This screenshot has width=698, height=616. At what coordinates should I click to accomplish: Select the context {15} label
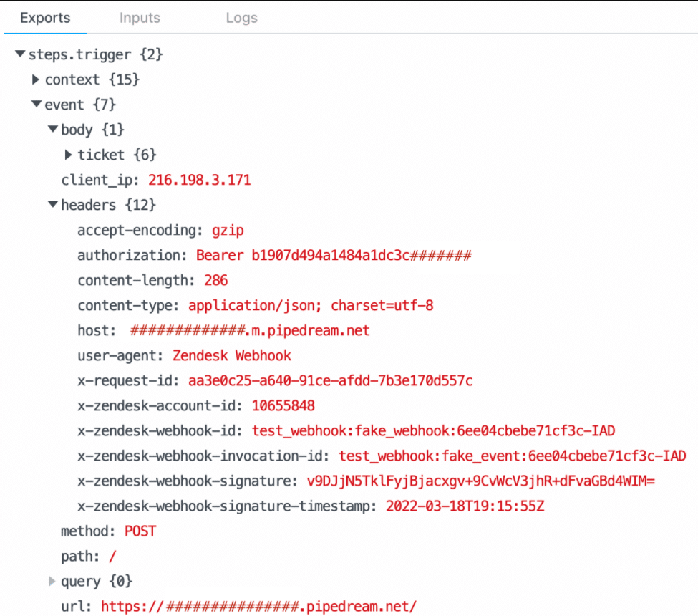(92, 80)
